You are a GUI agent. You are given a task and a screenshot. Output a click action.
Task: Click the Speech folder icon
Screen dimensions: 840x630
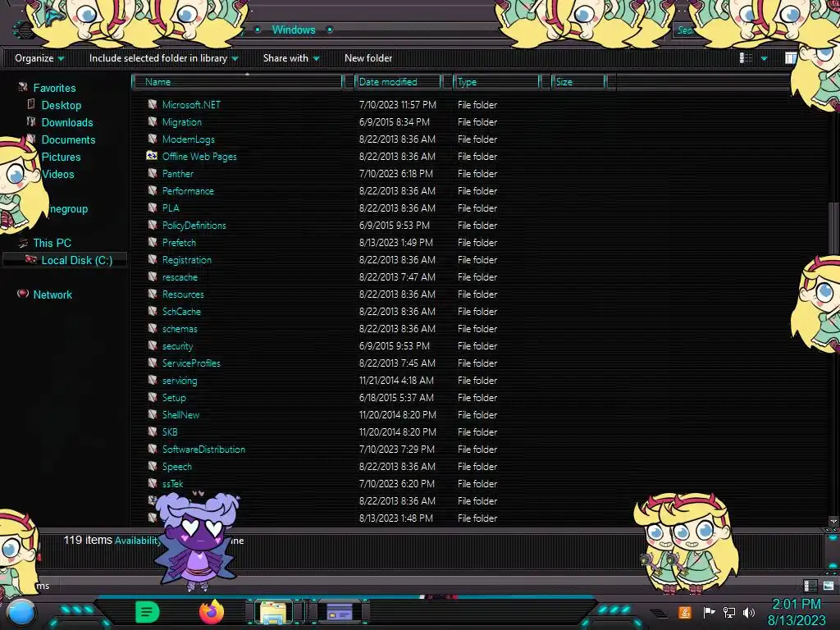coord(152,466)
